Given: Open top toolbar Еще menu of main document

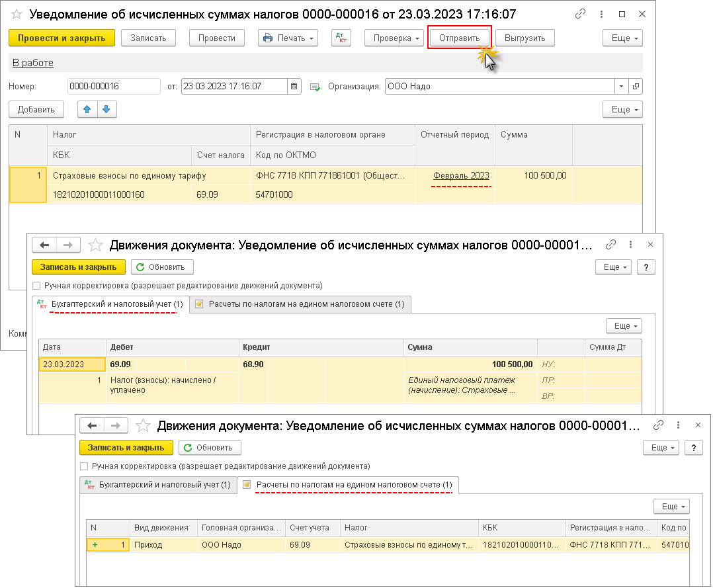Looking at the screenshot, I should [622, 38].
